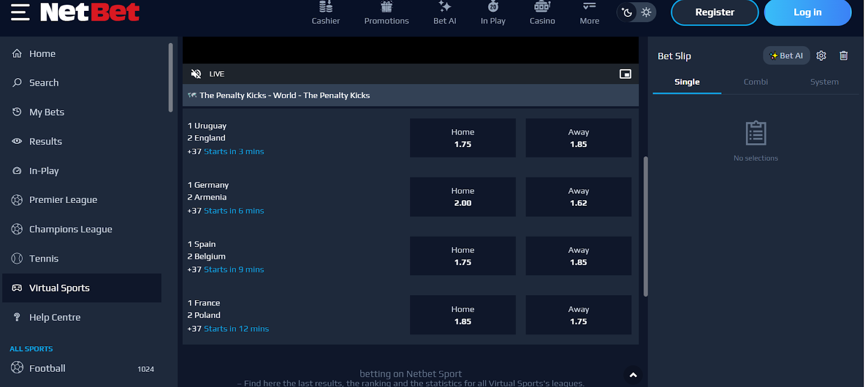Open +37 markets for Germany match
The width and height of the screenshot is (868, 387).
pyautogui.click(x=194, y=211)
